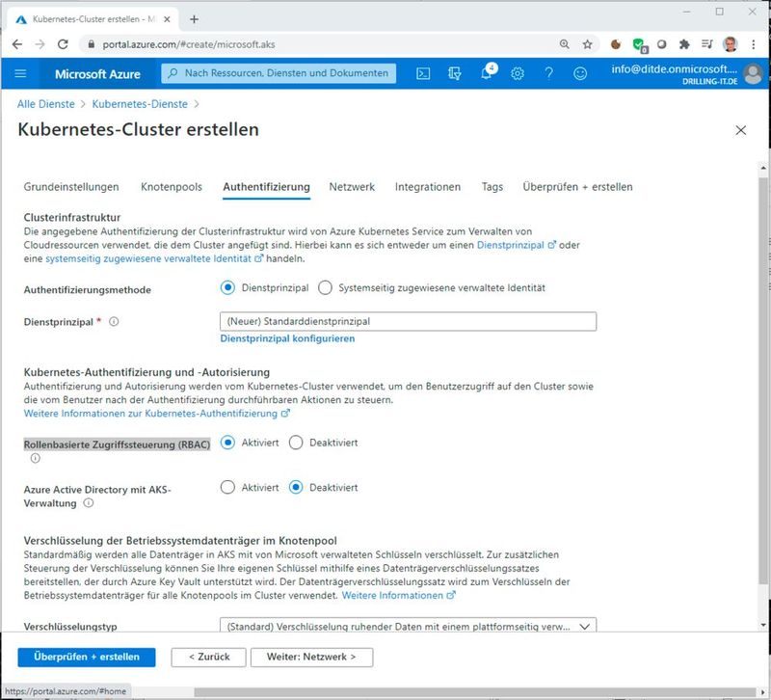771x700 pixels.
Task: Go to Microsoft Azure home via header title
Action: click(x=97, y=74)
